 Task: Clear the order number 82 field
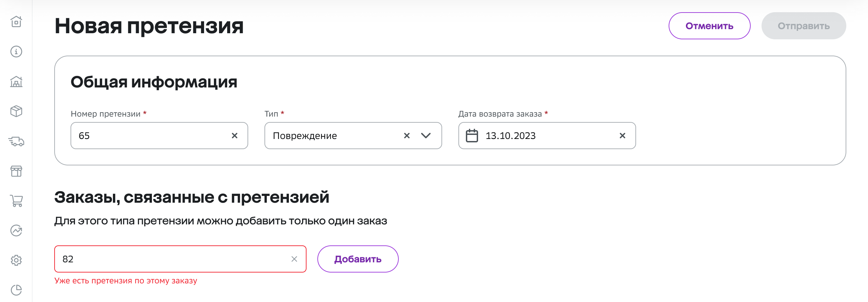click(x=294, y=259)
